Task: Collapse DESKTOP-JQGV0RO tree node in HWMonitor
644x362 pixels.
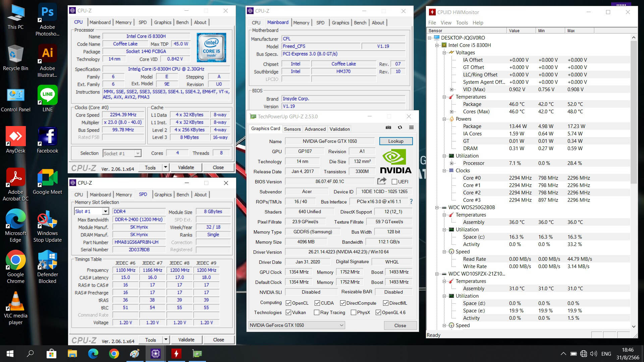Action: click(x=430, y=38)
